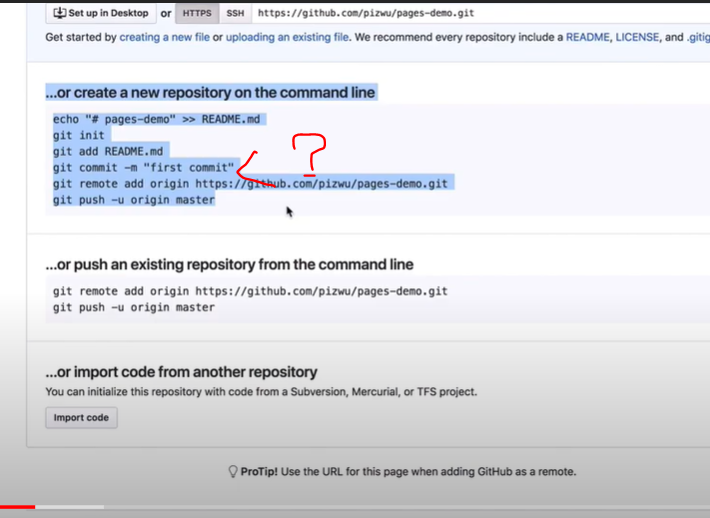Follow the README link

click(x=587, y=37)
